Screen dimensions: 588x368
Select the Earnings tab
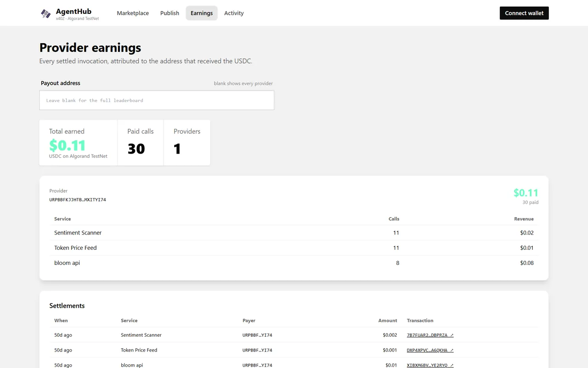click(x=202, y=13)
